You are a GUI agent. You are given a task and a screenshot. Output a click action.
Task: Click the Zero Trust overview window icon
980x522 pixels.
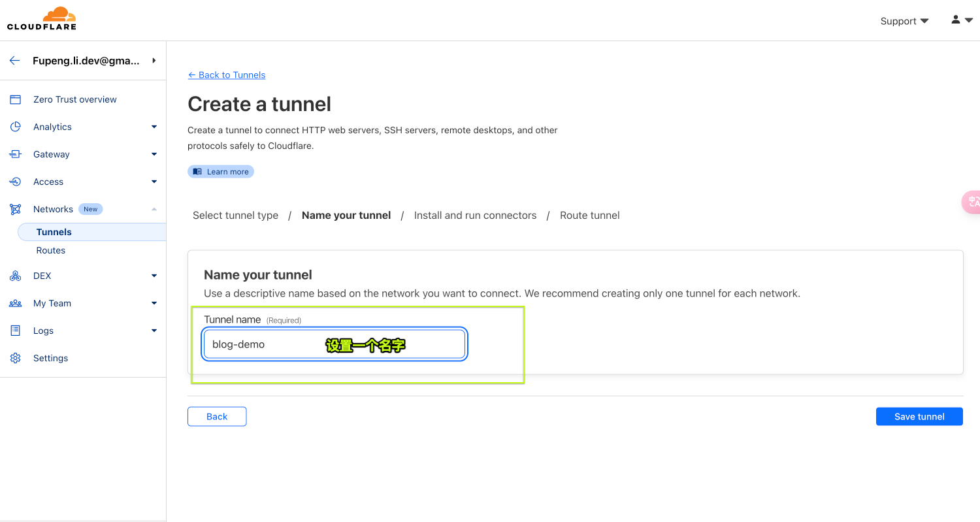click(16, 99)
